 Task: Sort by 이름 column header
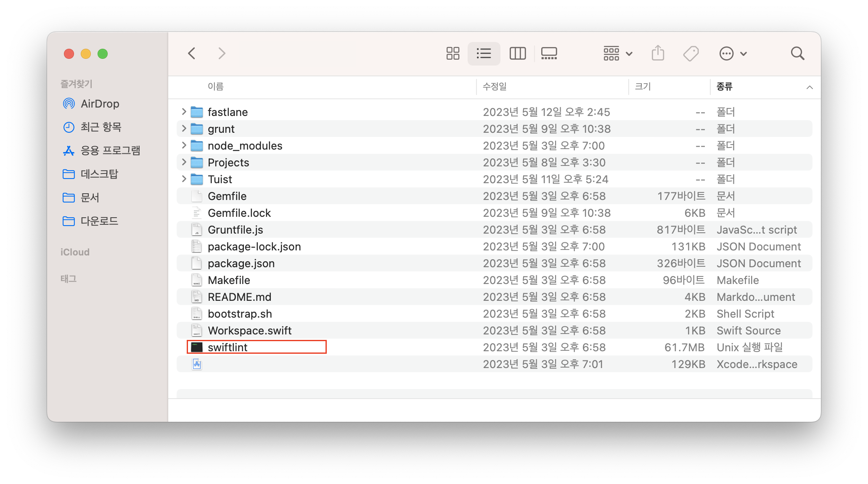(x=215, y=87)
